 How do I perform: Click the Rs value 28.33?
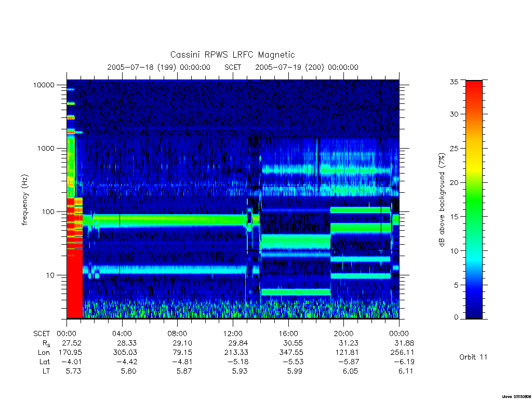click(127, 343)
